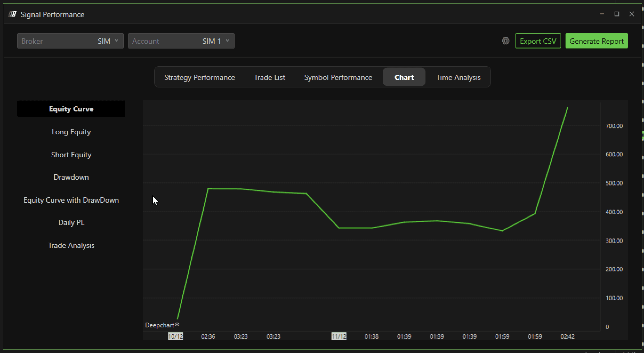
Task: Select Short Equity in sidebar
Action: click(71, 155)
